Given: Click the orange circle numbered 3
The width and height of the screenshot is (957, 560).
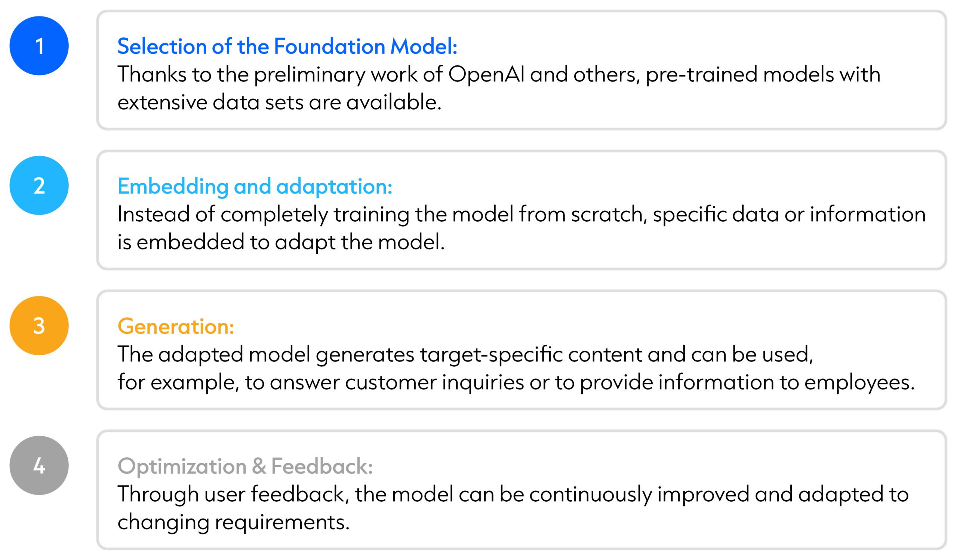Looking at the screenshot, I should coord(39,325).
